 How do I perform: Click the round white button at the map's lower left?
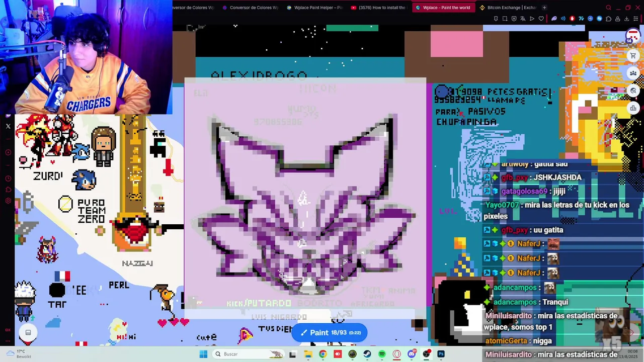point(28,332)
